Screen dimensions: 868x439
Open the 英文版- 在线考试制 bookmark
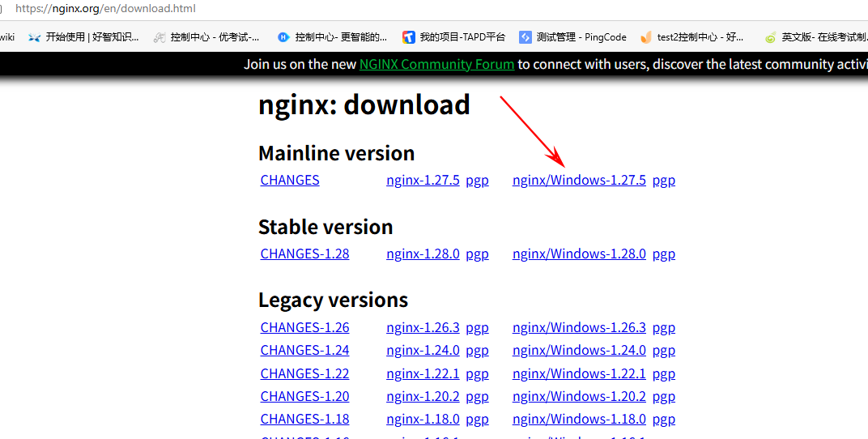pyautogui.click(x=816, y=37)
